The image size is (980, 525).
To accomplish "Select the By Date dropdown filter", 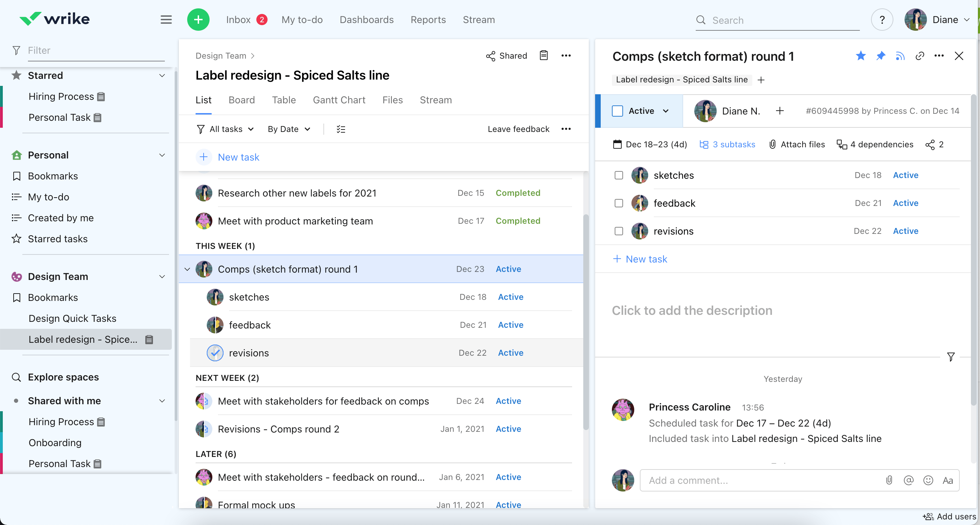I will click(x=288, y=129).
